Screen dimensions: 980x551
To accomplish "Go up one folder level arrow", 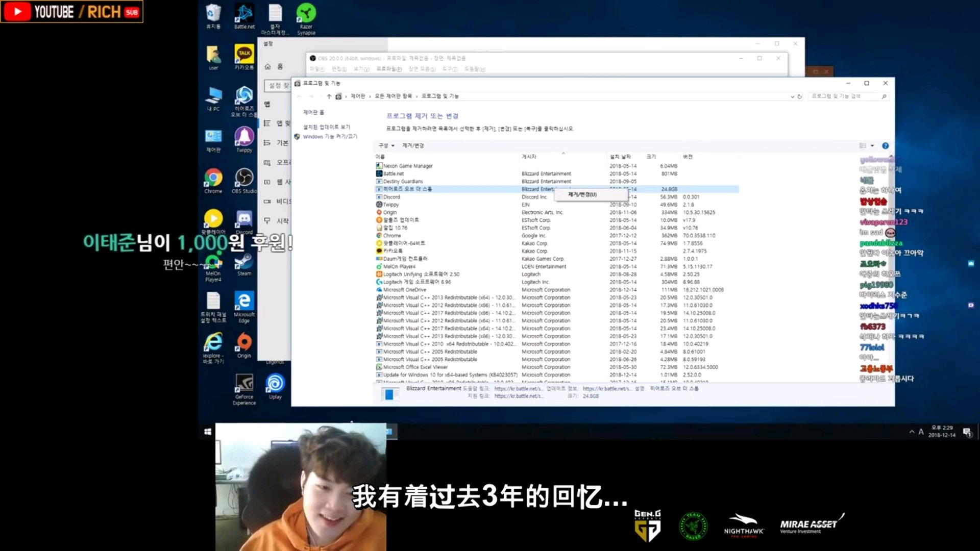I will (x=329, y=96).
